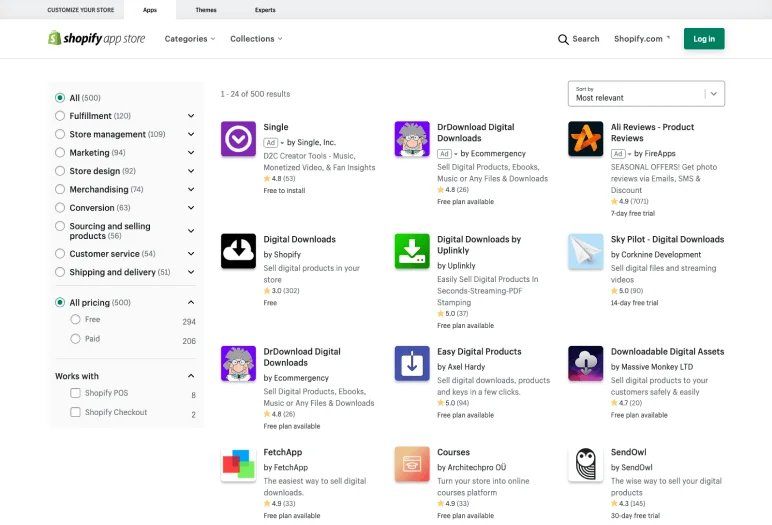Screen dimensions: 772x525
Task: Open the SendOwl title link
Action: tap(629, 452)
